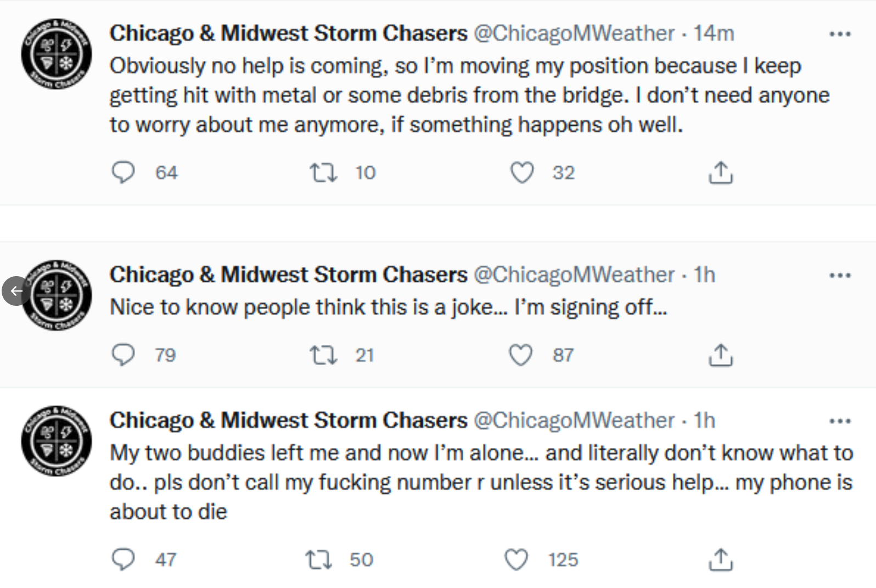
Task: Retweet the tweet with 21 retweets
Action: point(323,355)
